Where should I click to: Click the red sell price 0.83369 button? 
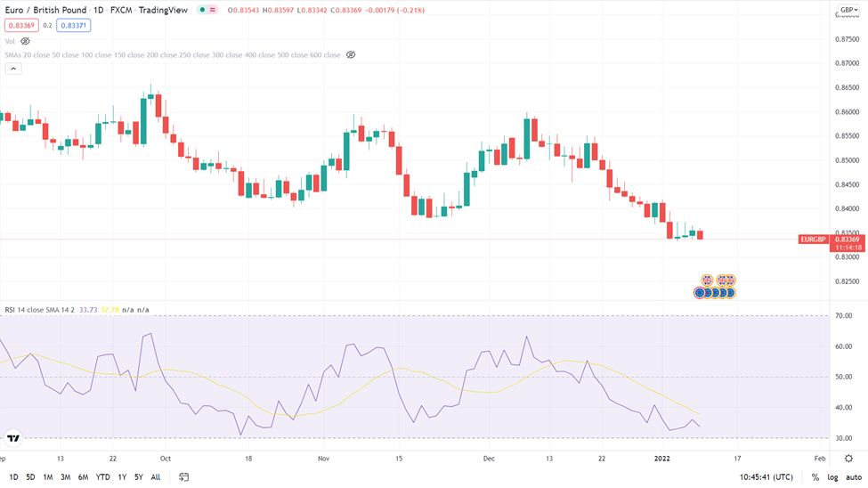[21, 26]
